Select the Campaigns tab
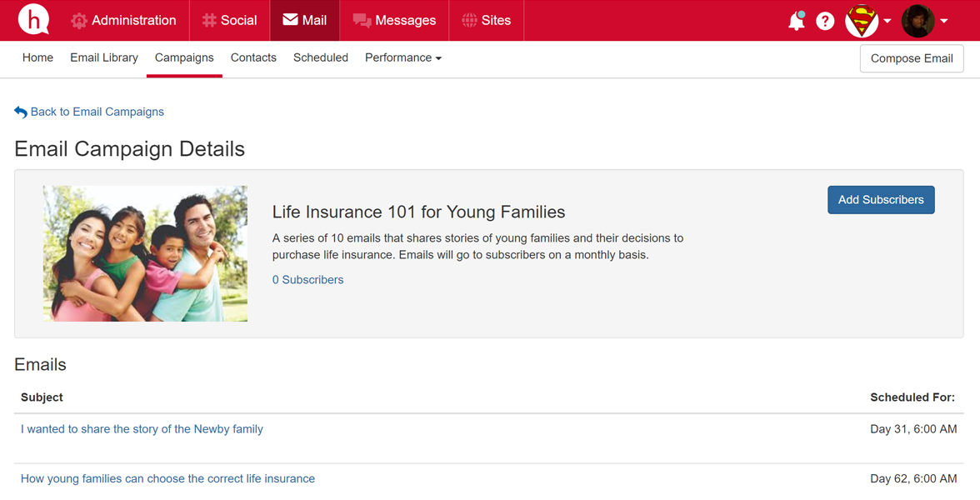 (184, 57)
